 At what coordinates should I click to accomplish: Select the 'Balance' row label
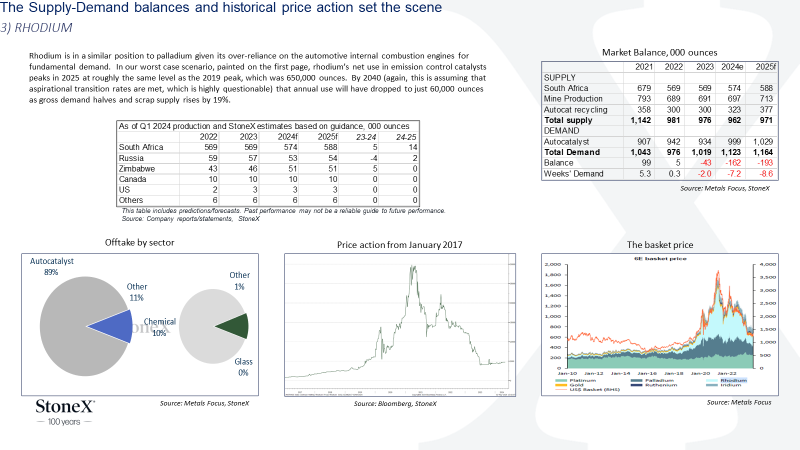(558, 163)
